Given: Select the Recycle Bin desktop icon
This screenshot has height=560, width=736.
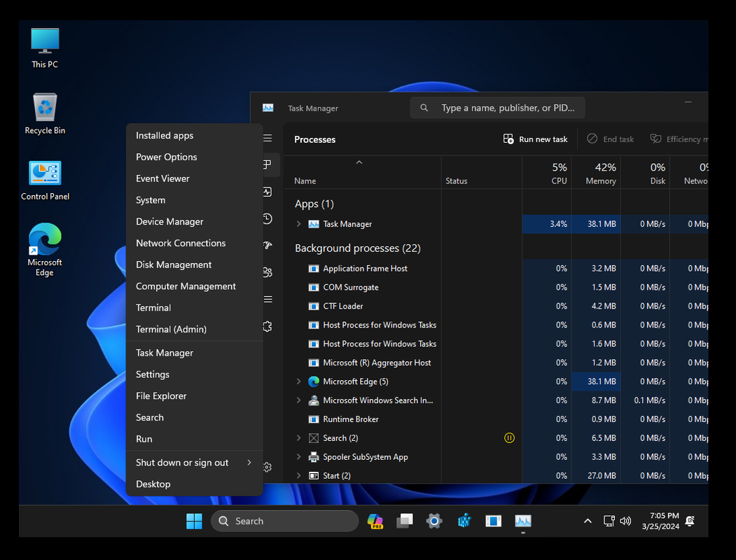Looking at the screenshot, I should pos(45,114).
